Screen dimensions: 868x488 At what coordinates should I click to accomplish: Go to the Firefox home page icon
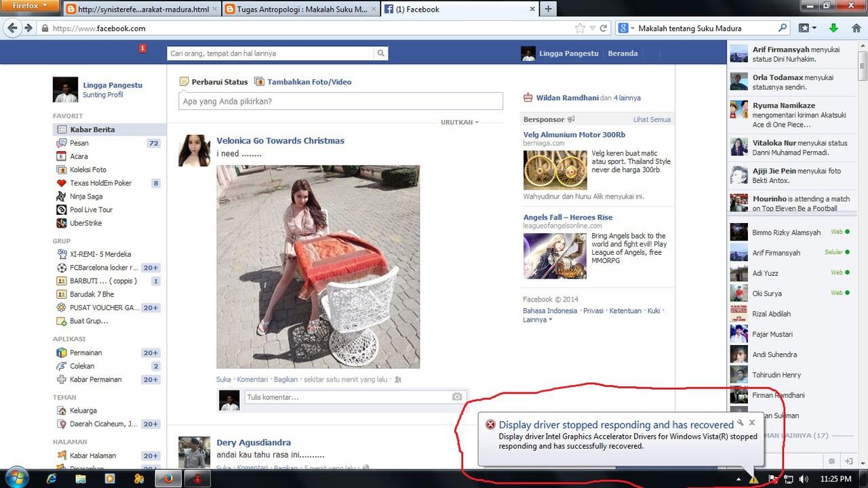(x=855, y=28)
